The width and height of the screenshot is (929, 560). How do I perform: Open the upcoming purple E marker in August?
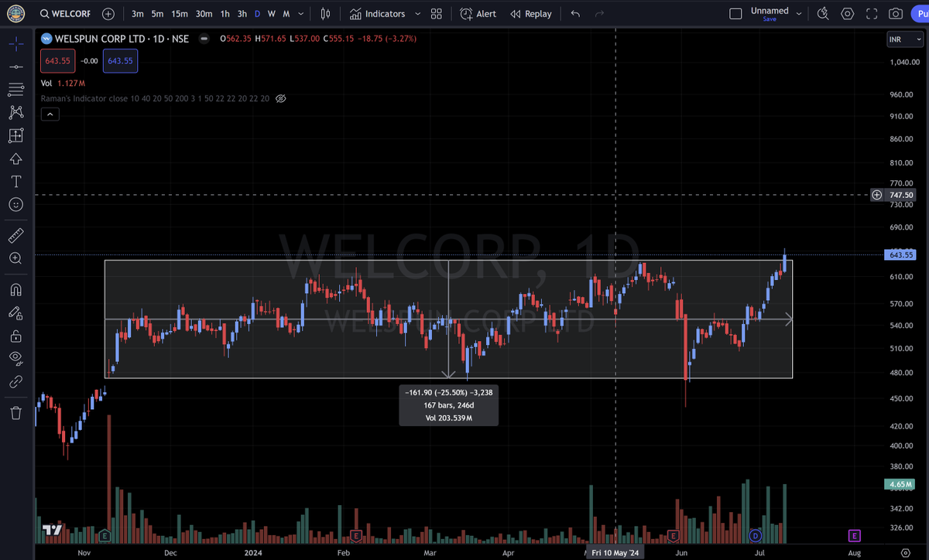coord(855,535)
